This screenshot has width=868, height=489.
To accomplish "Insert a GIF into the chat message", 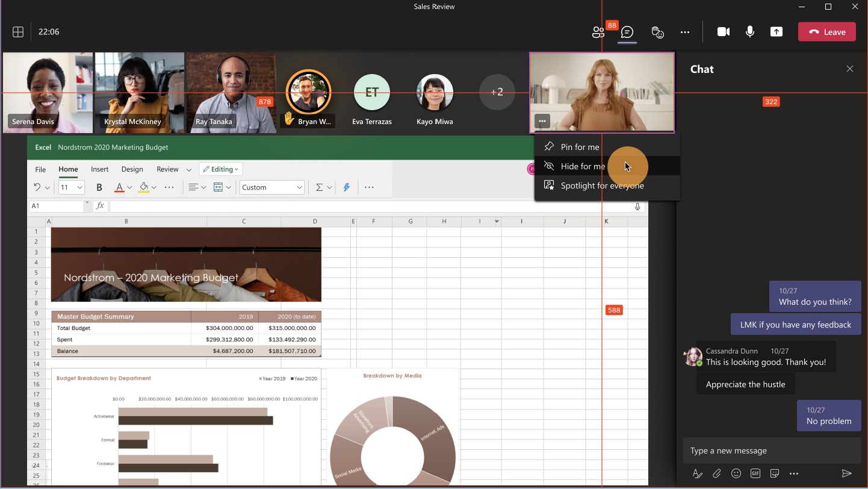I will point(755,473).
